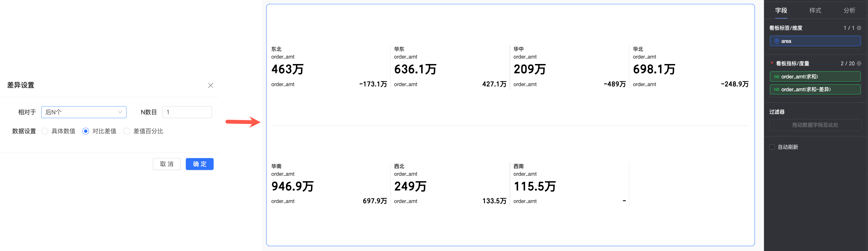Click the chevron arrow in 后N个 dropdown
868x251 pixels.
point(119,112)
